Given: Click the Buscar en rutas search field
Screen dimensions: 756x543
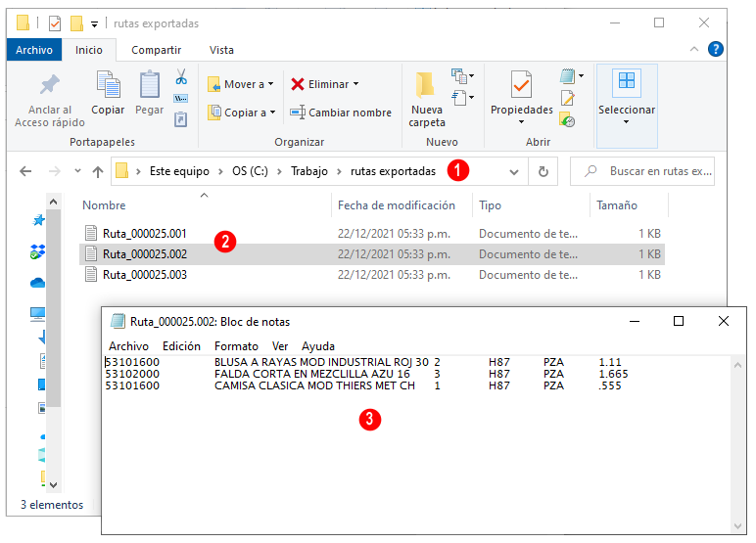Looking at the screenshot, I should (x=642, y=171).
